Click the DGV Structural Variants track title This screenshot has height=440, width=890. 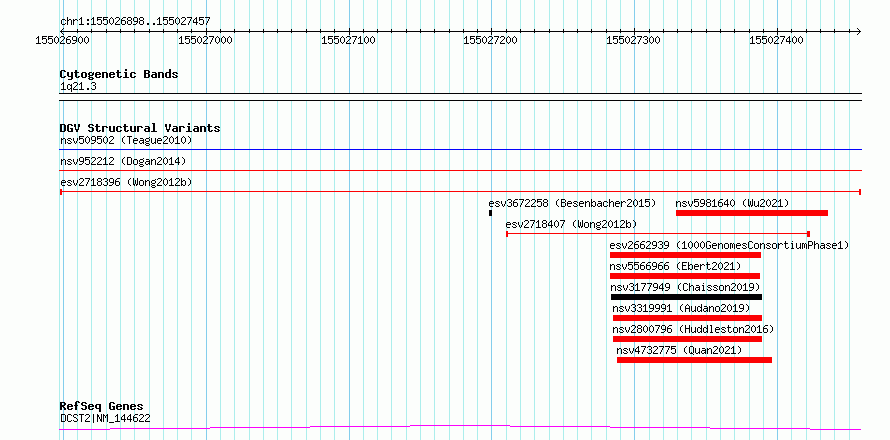point(140,128)
